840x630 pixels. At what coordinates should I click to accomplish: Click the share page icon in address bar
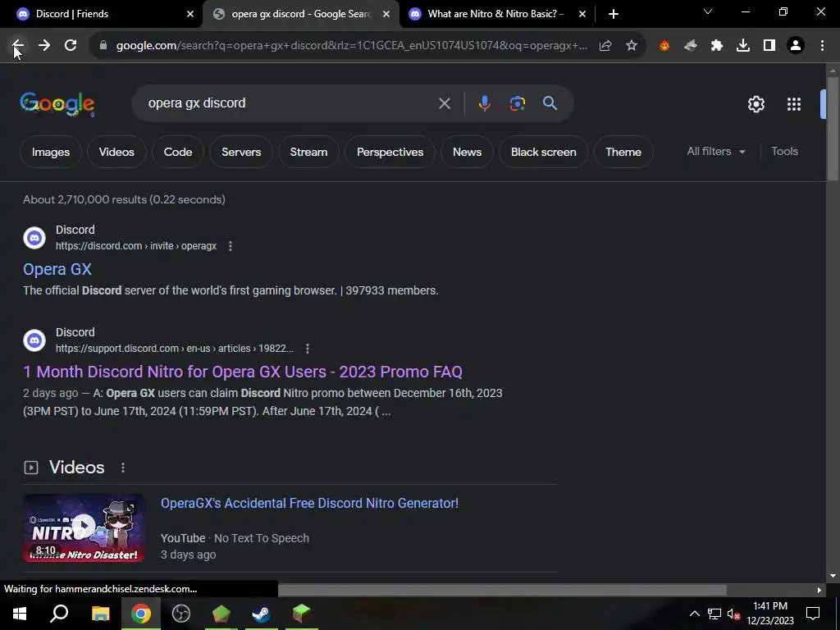[605, 46]
